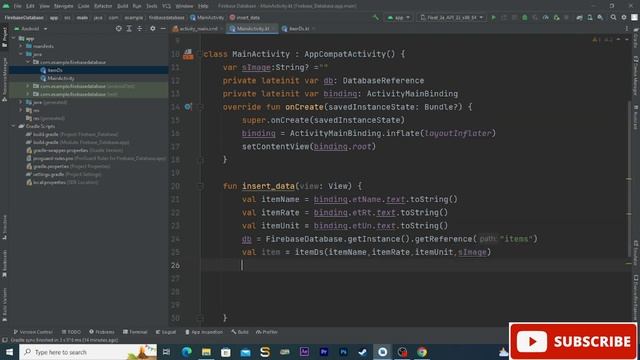The height and width of the screenshot is (360, 640).
Task: Open the Profile app gauge icon
Action: click(546, 18)
